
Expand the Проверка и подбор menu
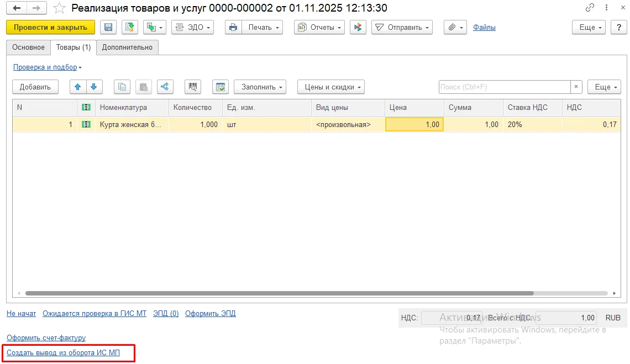(x=48, y=67)
